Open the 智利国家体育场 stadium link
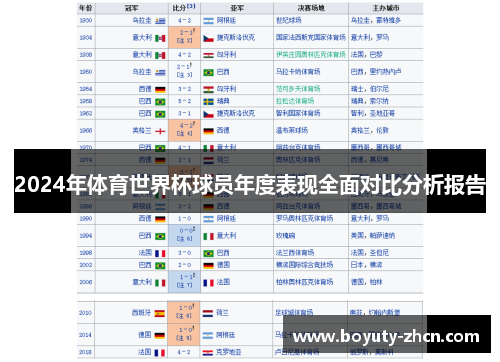The image size is (500, 362). point(298,114)
